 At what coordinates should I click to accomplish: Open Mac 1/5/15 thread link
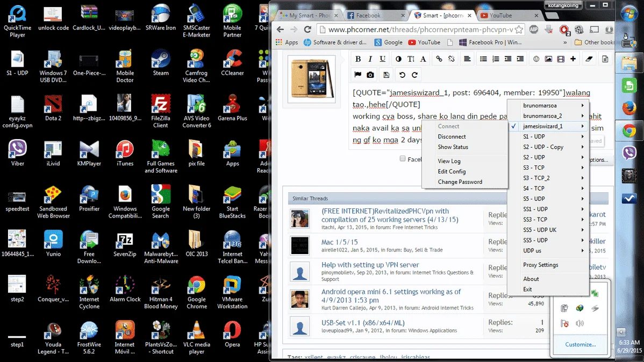(x=339, y=242)
